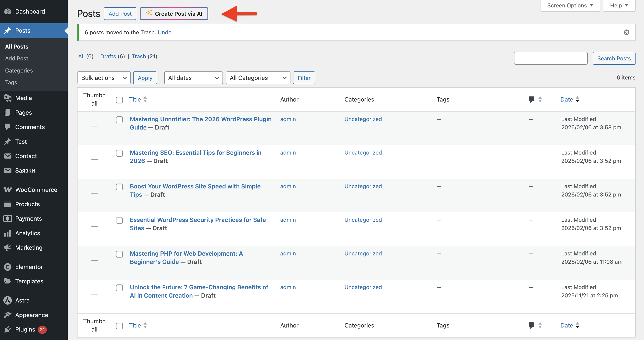Viewport: 644px width, 340px height.
Task: Click the Astra sidebar icon
Action: tap(7, 300)
